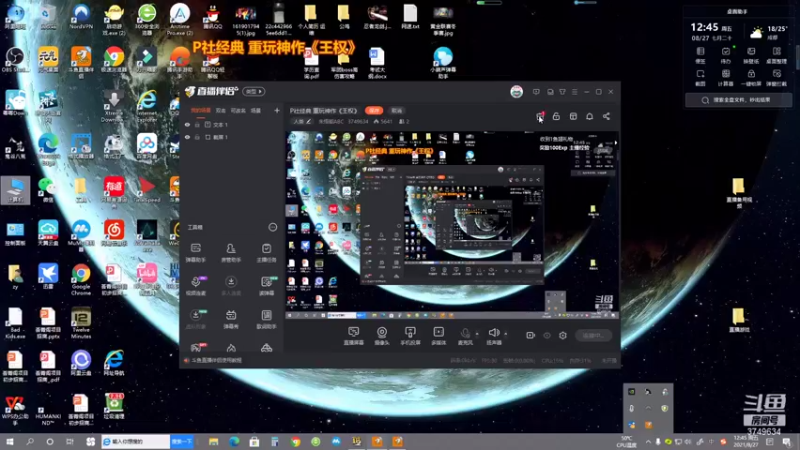Click the share icon in stream header
This screenshot has width=800, height=450.
click(x=606, y=116)
